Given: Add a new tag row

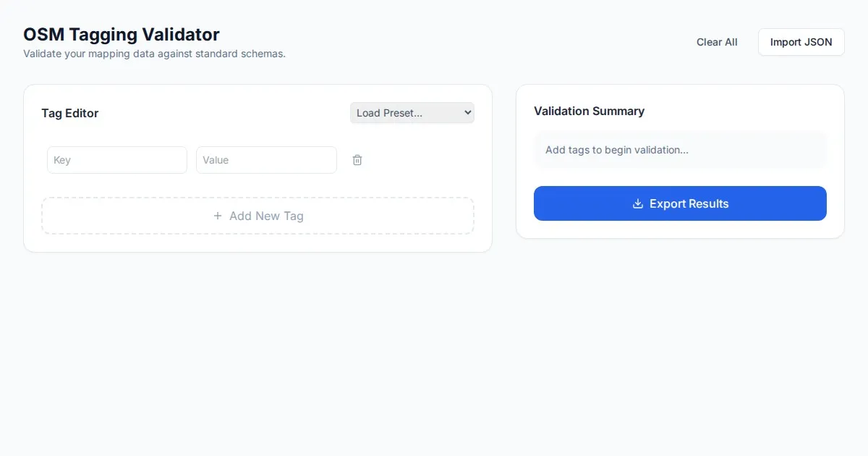Looking at the screenshot, I should click(258, 216).
